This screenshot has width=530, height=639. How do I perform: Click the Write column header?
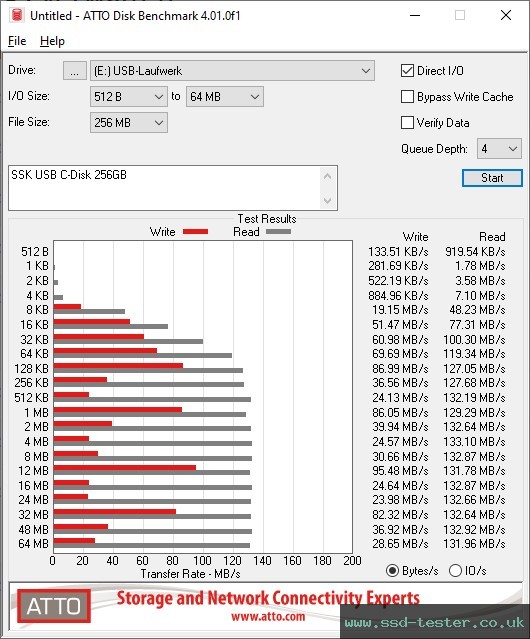pos(415,237)
